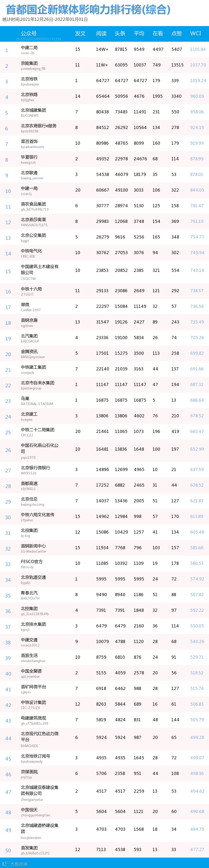209x868 pixels.
Task: Click the 在看 column header
Action: [158, 33]
